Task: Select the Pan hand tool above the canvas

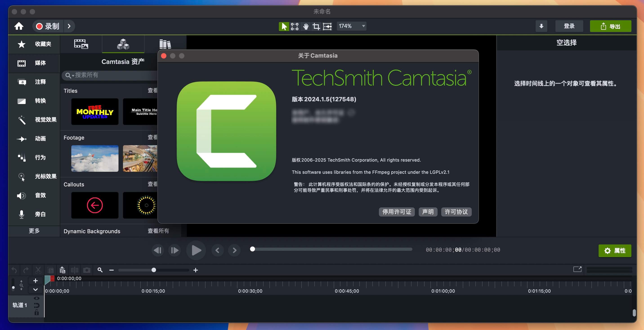Action: tap(306, 26)
